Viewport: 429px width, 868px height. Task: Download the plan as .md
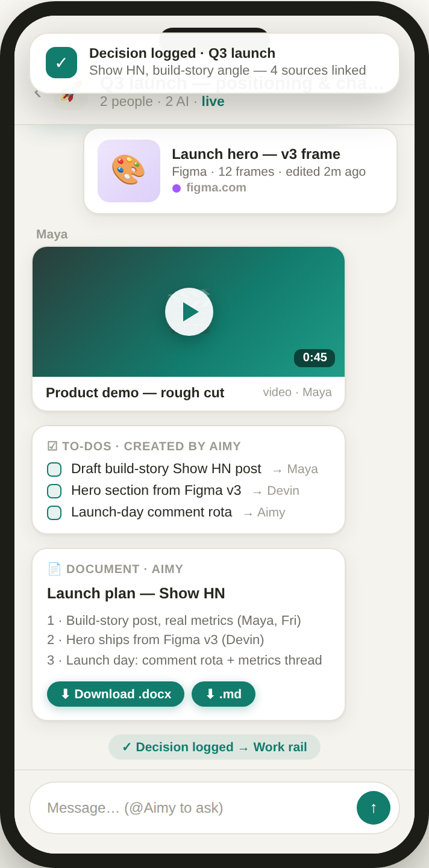coord(224,694)
